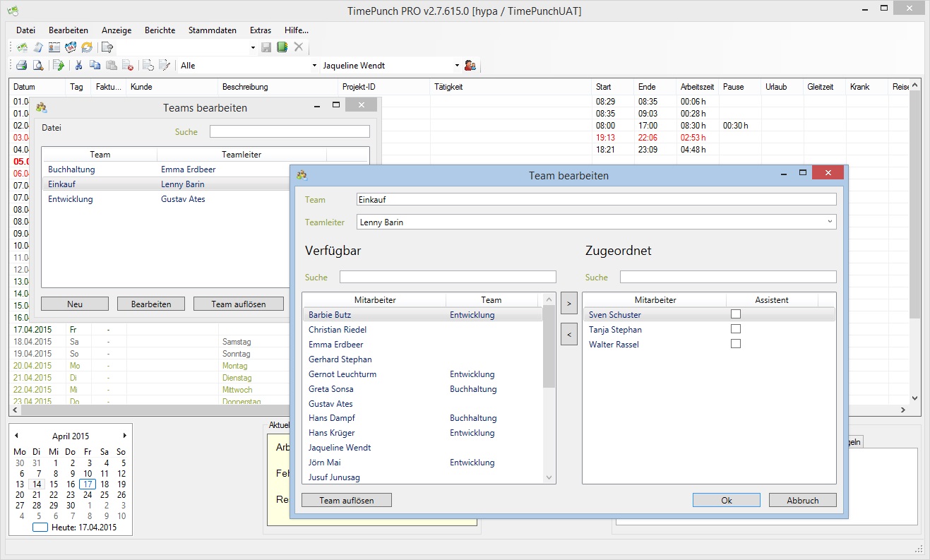The height and width of the screenshot is (560, 930).
Task: Click the edit entry pencil icon
Action: coord(165,66)
